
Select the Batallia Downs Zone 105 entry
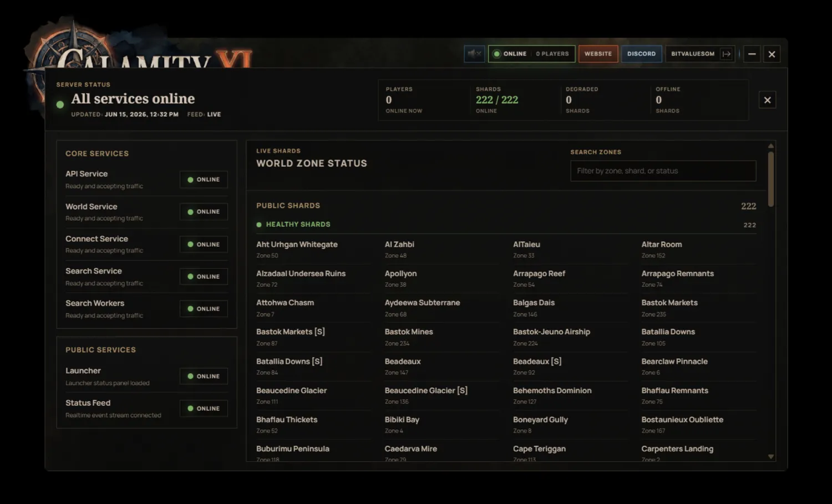[699, 337]
